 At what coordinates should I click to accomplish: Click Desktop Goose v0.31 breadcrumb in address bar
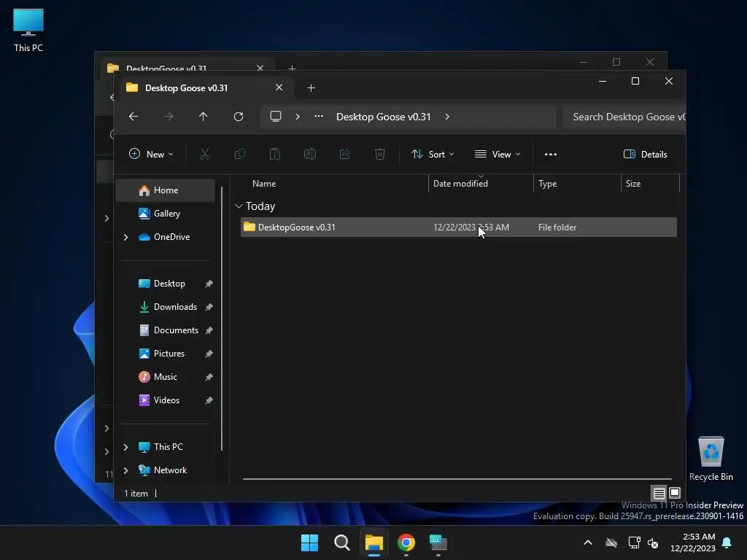[384, 117]
